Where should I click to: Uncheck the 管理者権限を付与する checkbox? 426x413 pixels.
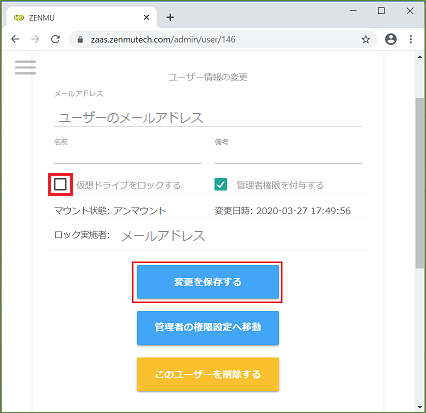coord(221,184)
